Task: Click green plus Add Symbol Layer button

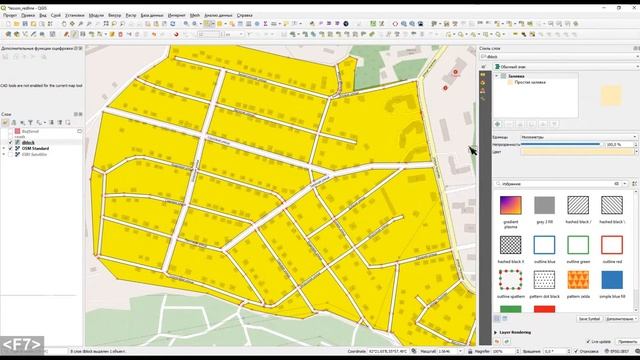Action: 498,124
